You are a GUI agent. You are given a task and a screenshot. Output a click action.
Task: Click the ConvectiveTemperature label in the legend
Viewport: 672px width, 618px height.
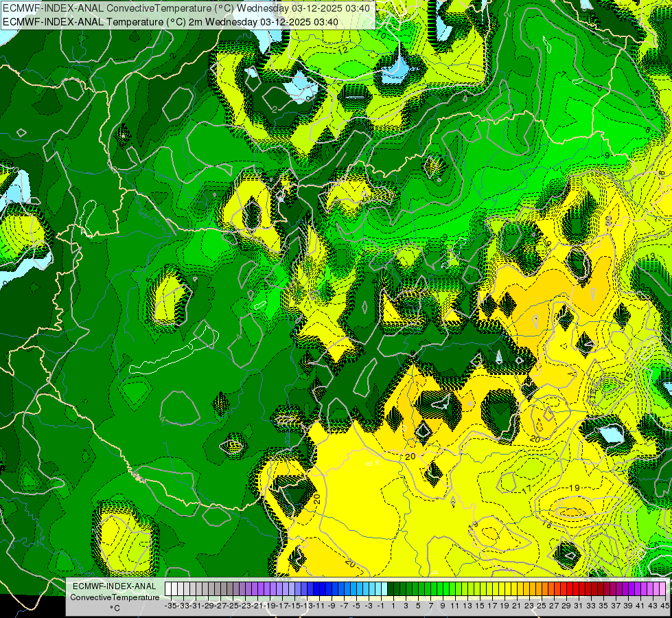click(115, 597)
